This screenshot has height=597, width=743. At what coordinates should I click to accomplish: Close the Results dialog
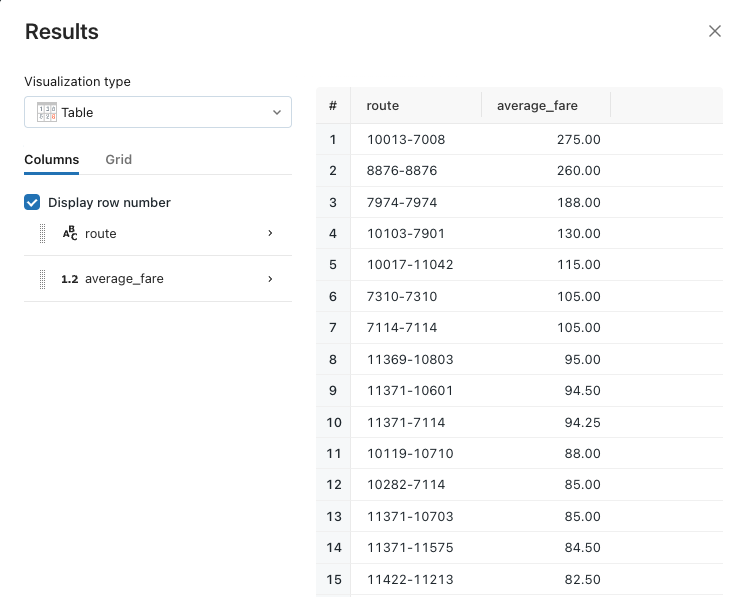(x=715, y=31)
